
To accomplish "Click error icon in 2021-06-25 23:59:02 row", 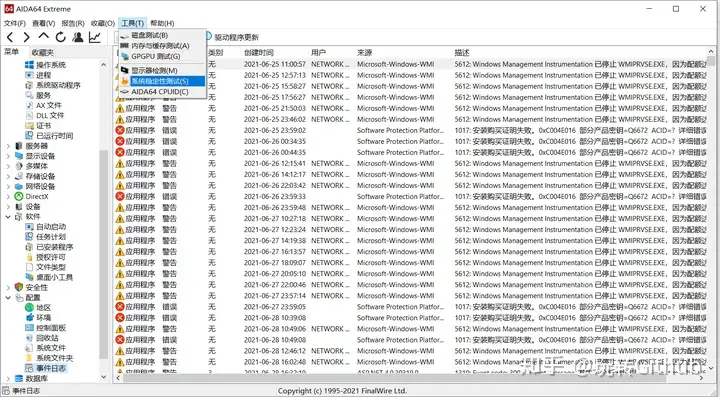I will tap(120, 130).
